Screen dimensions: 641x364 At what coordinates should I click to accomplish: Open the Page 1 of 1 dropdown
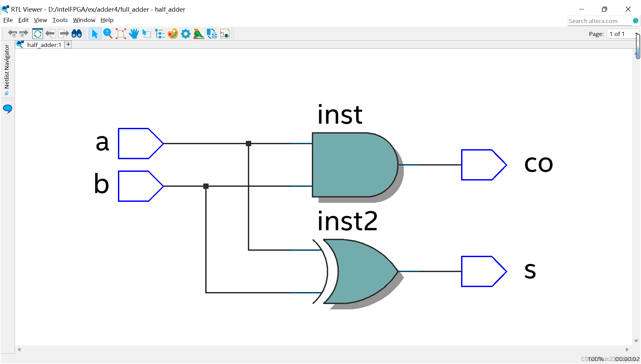(622, 34)
